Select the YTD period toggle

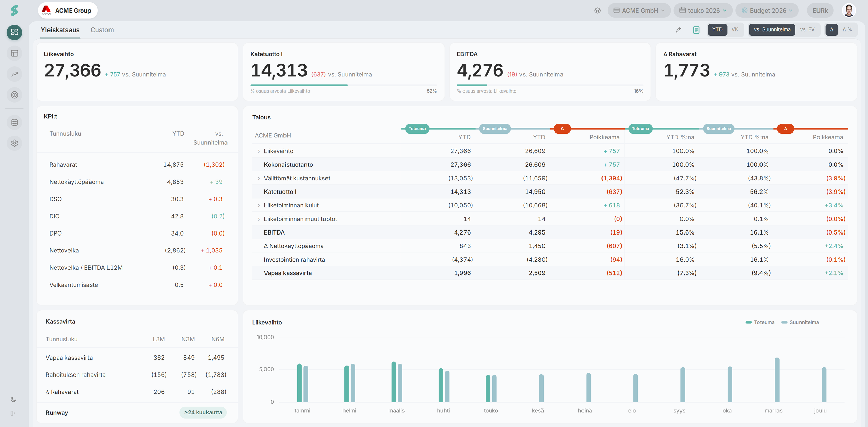point(717,29)
